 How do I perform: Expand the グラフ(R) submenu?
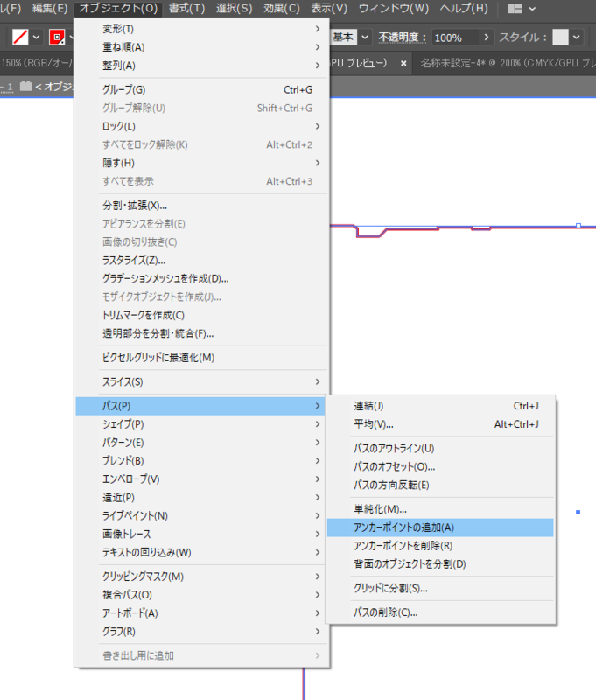point(202,631)
